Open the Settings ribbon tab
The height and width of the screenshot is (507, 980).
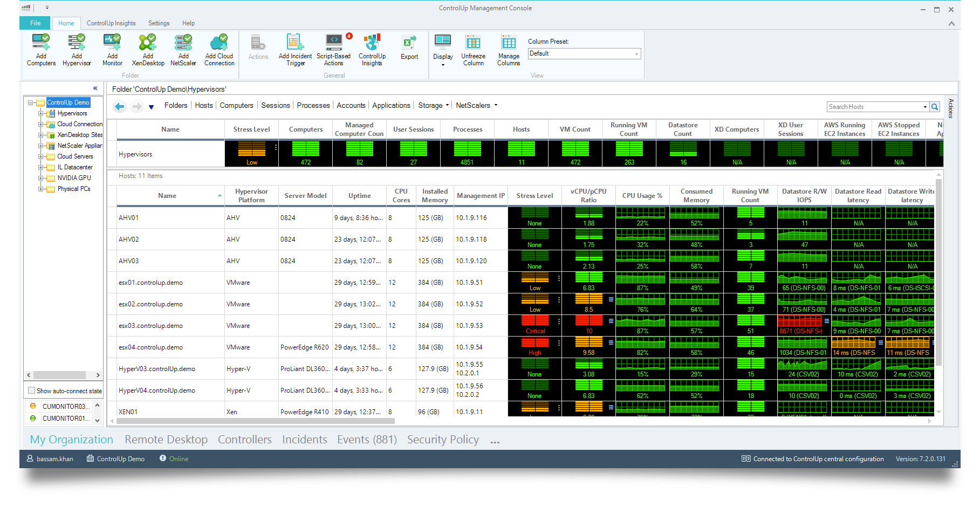click(159, 23)
